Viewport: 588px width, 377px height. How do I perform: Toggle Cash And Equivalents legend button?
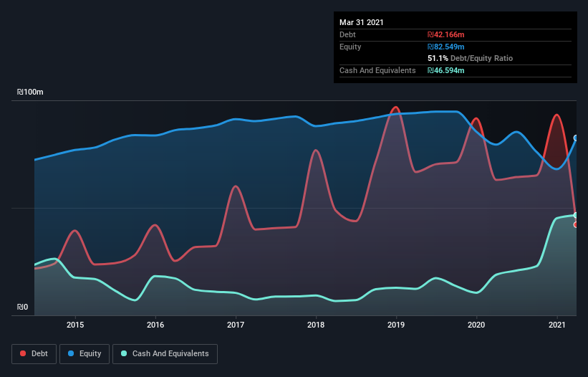point(165,354)
